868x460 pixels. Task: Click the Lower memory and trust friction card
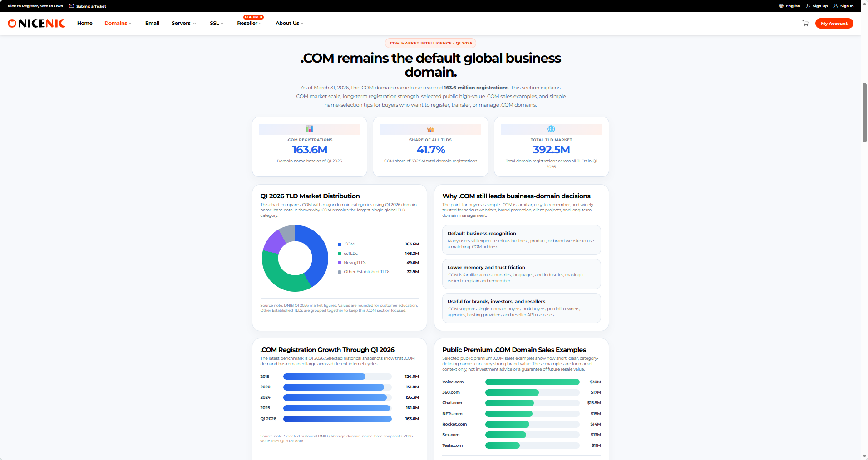click(521, 274)
